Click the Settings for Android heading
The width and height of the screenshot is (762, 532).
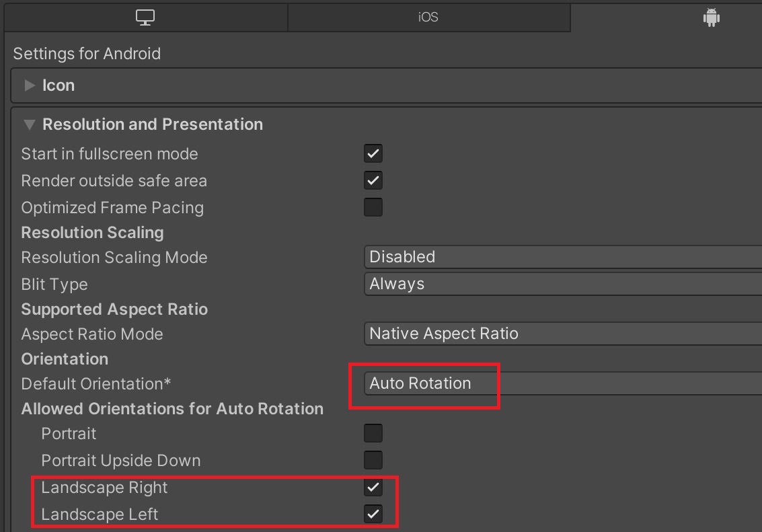point(87,53)
